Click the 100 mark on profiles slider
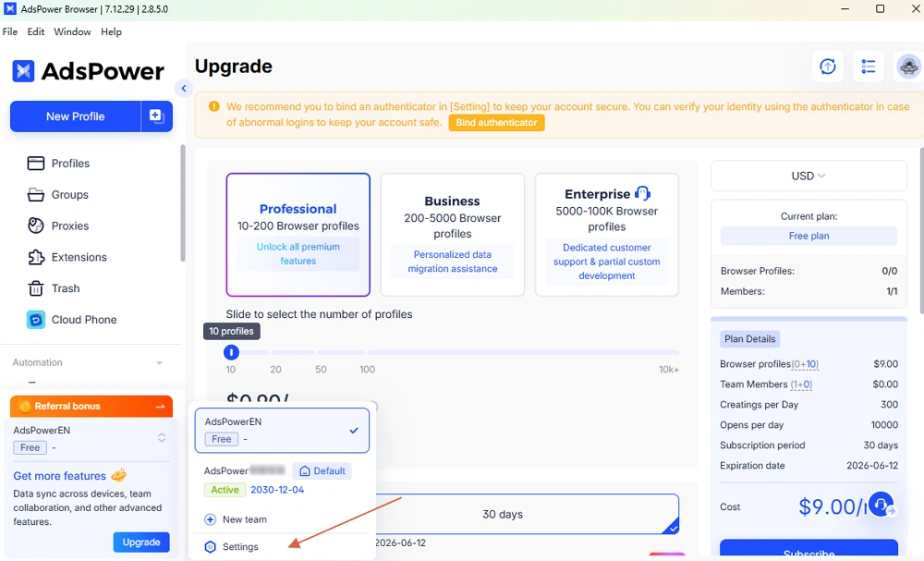The width and height of the screenshot is (924, 561). point(367,370)
